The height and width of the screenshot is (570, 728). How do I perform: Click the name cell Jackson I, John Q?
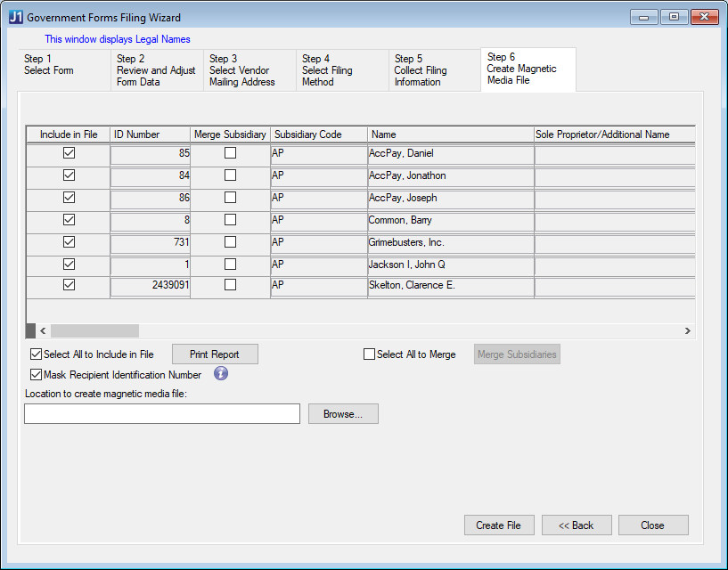coord(451,265)
